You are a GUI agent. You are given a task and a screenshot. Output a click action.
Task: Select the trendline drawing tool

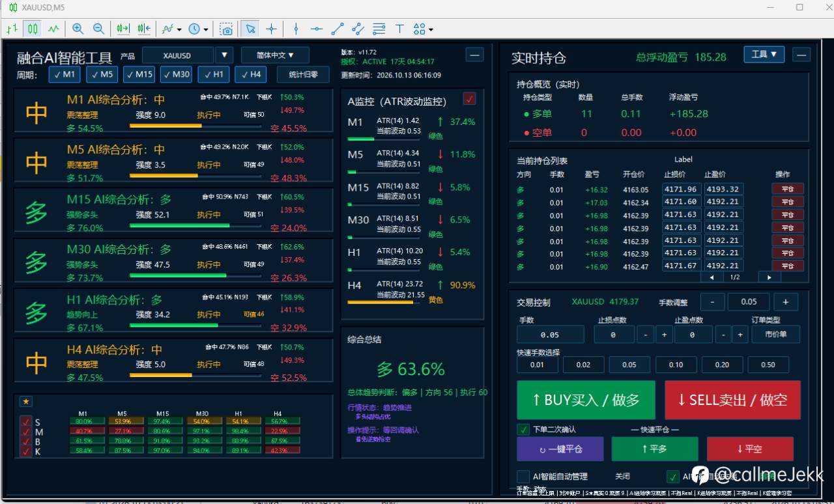(x=338, y=29)
